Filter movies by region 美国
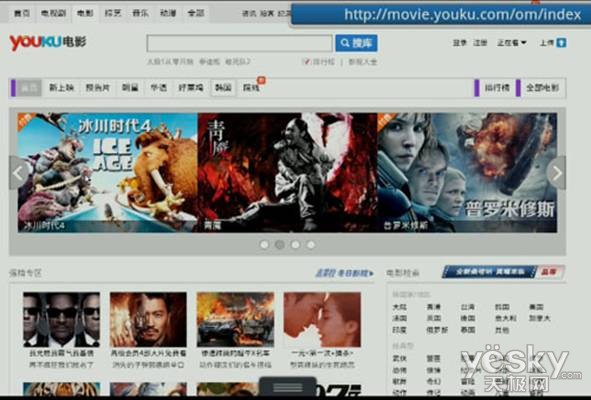Viewport: 591px width, 400px height. (x=536, y=307)
